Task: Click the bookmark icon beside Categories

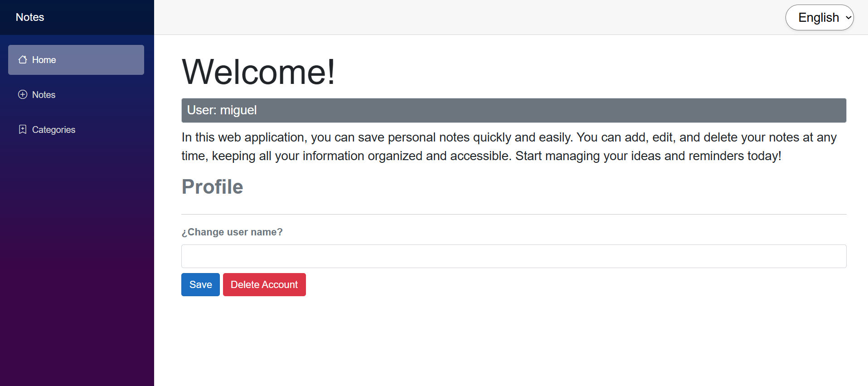Action: (23, 129)
